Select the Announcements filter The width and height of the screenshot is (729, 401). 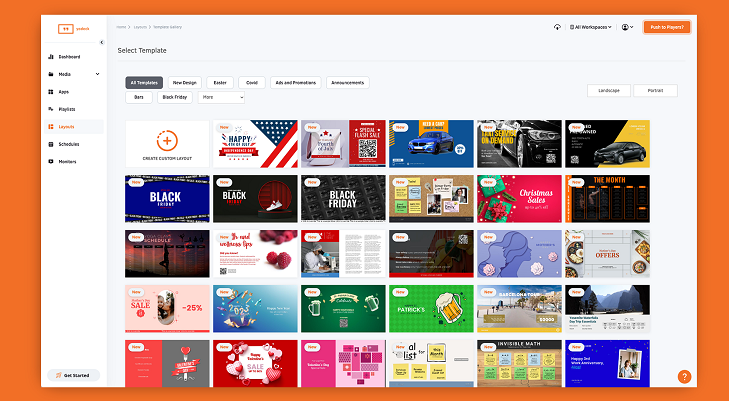click(x=348, y=83)
